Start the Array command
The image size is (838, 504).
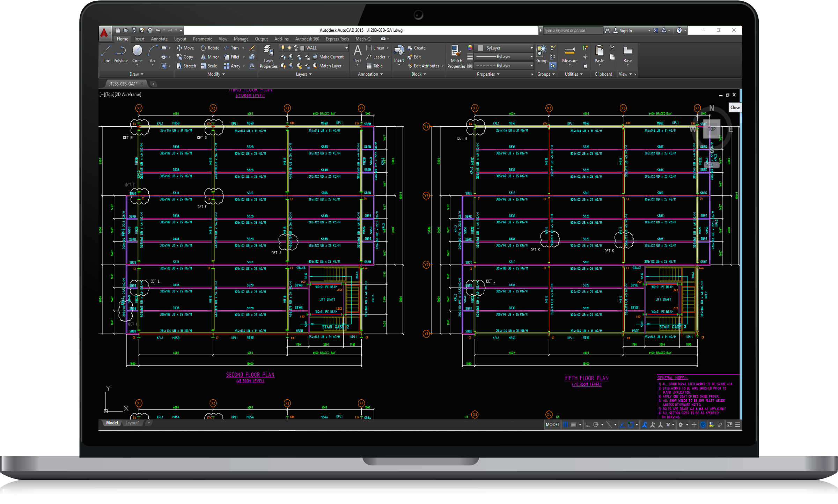[232, 66]
